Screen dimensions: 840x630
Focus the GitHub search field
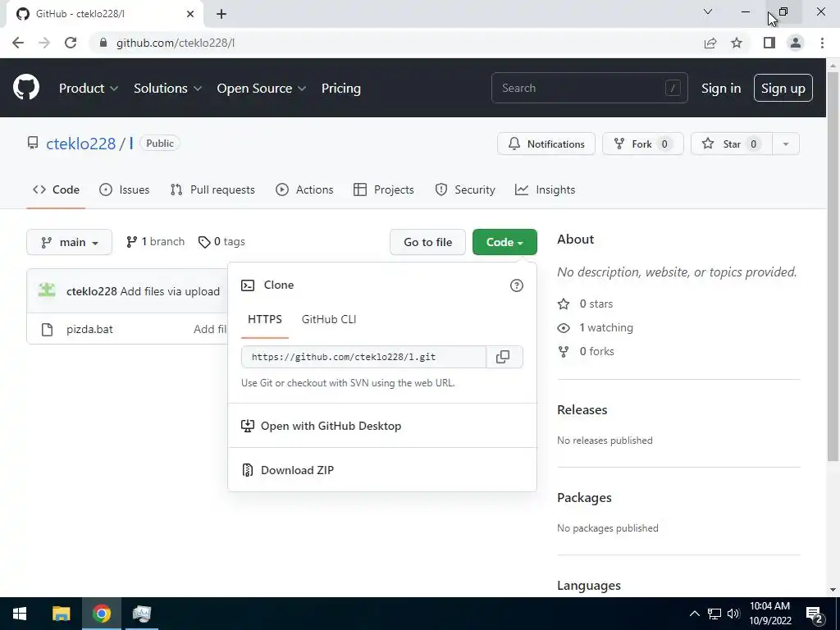click(589, 88)
